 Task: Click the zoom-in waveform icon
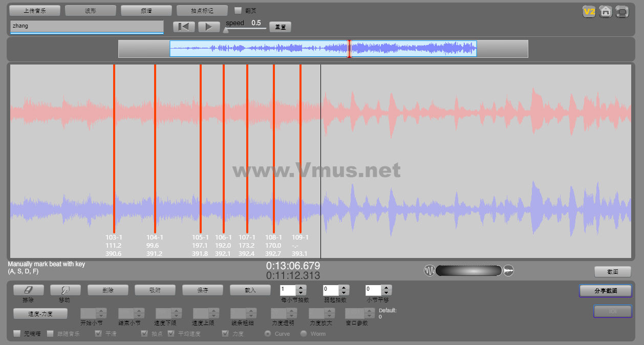(508, 270)
